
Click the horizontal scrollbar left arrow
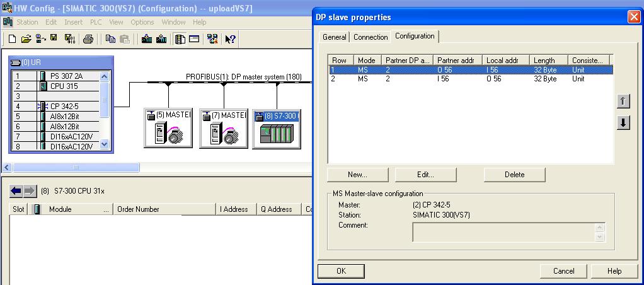coord(6,167)
